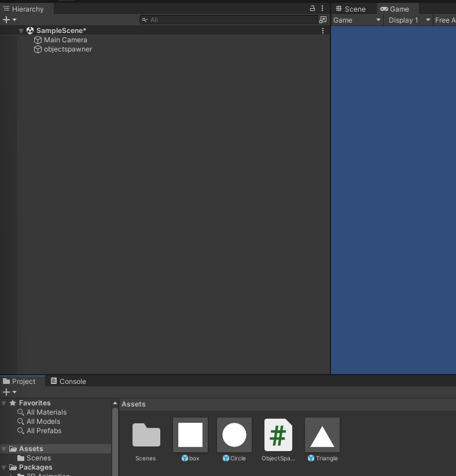The width and height of the screenshot is (456, 476).
Task: Switch to the Console tab
Action: pos(68,381)
